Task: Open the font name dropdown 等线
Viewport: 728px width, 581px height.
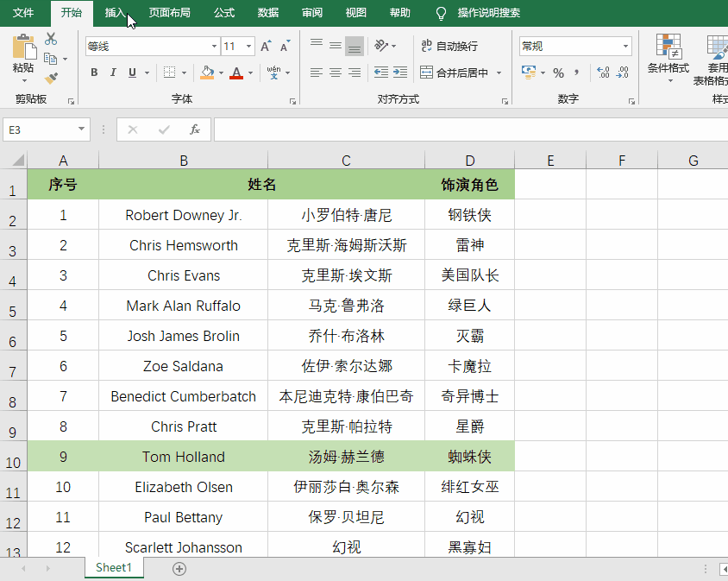Action: point(214,46)
